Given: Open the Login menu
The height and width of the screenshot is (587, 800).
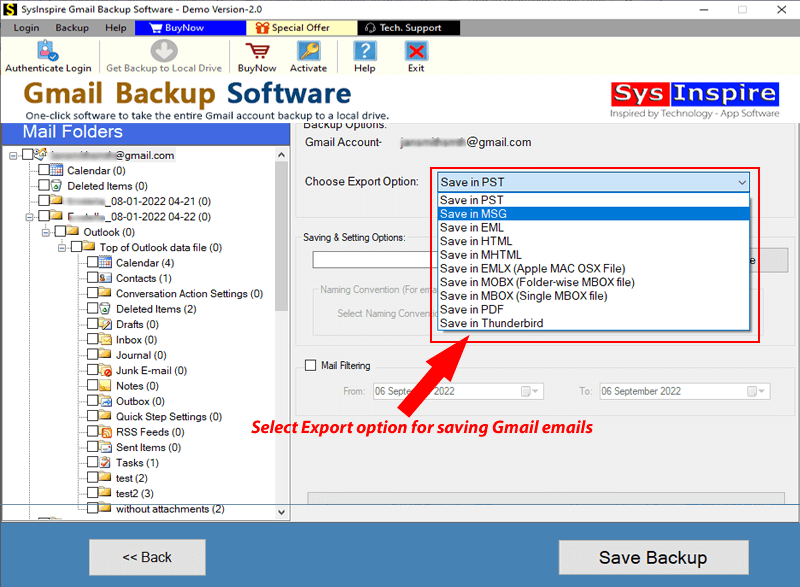Looking at the screenshot, I should [x=26, y=28].
